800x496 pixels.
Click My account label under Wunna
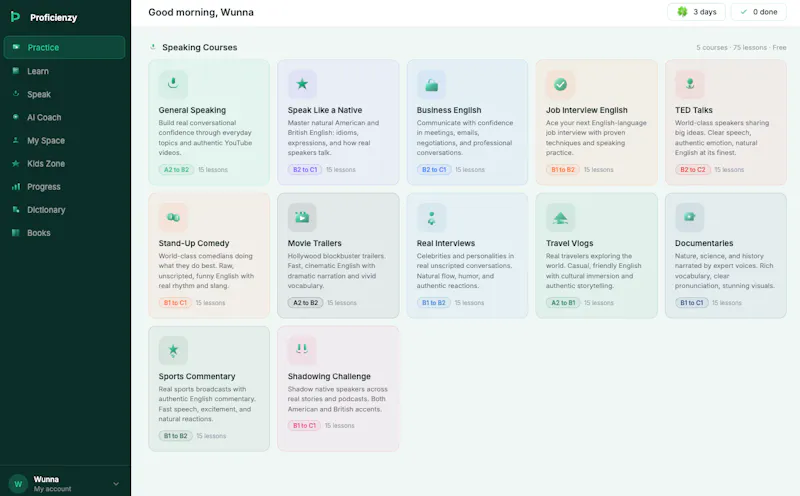[53, 489]
